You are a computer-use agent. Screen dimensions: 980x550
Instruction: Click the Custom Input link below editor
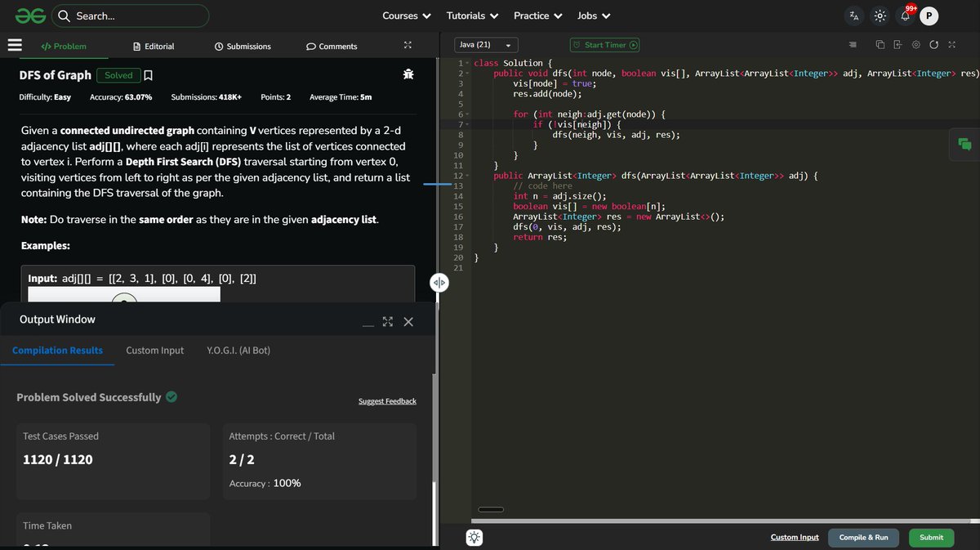795,538
